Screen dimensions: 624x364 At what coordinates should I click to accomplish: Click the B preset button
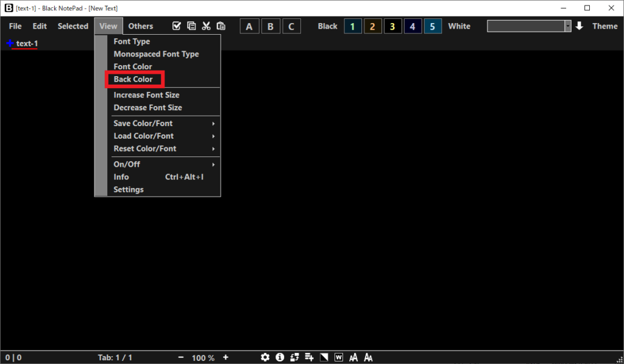coord(271,26)
